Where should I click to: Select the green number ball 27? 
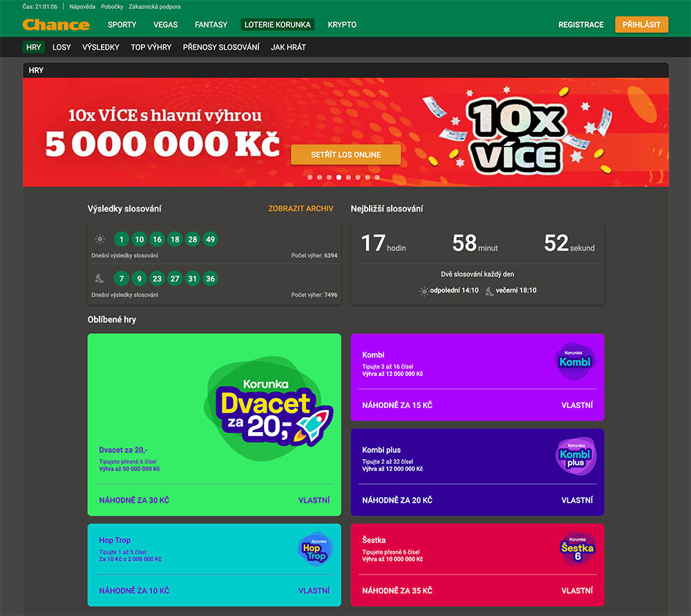175,279
